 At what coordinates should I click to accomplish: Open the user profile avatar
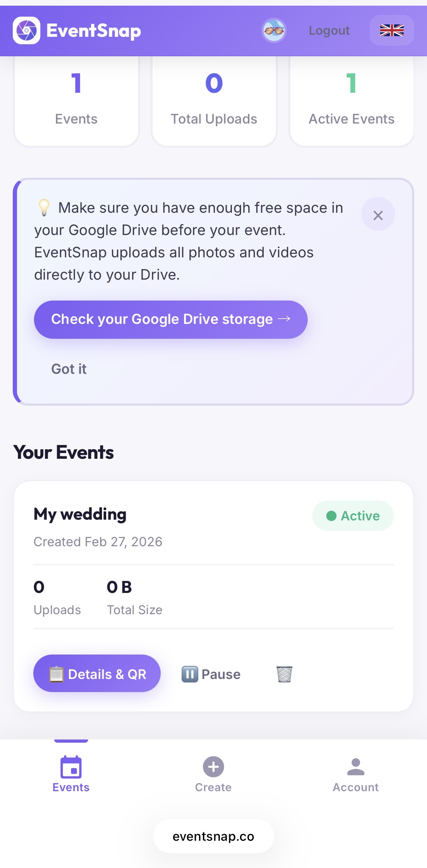[x=274, y=30]
